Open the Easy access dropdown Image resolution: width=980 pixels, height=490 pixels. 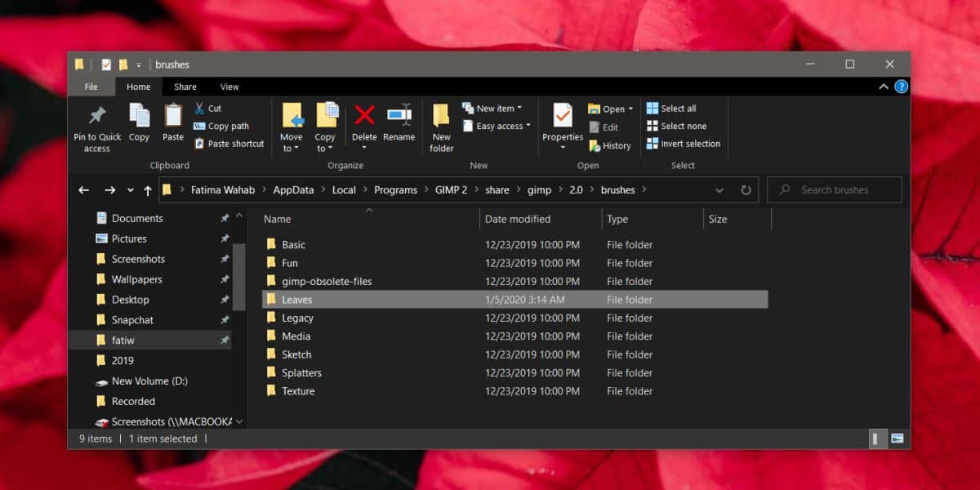coord(497,126)
